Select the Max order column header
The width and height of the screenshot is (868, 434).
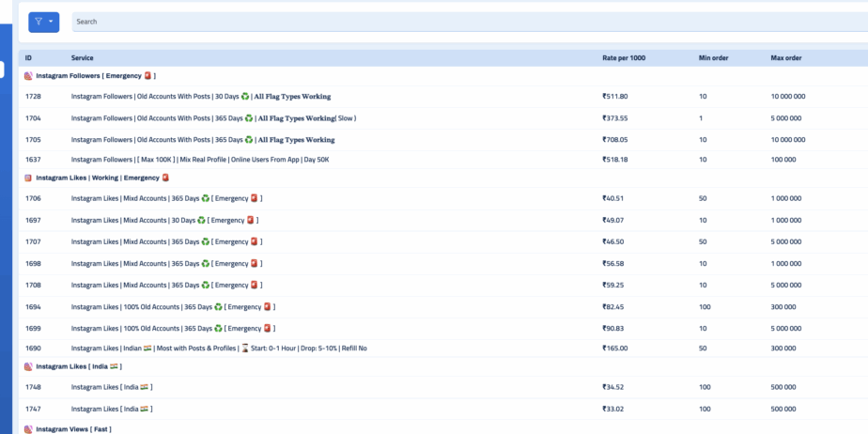pyautogui.click(x=785, y=58)
